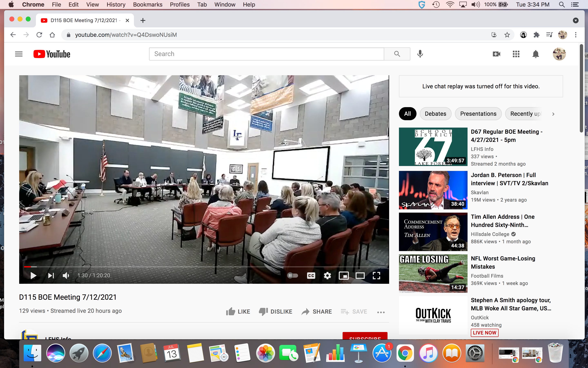The image size is (588, 368).
Task: Open the video settings gear
Action: tap(327, 276)
